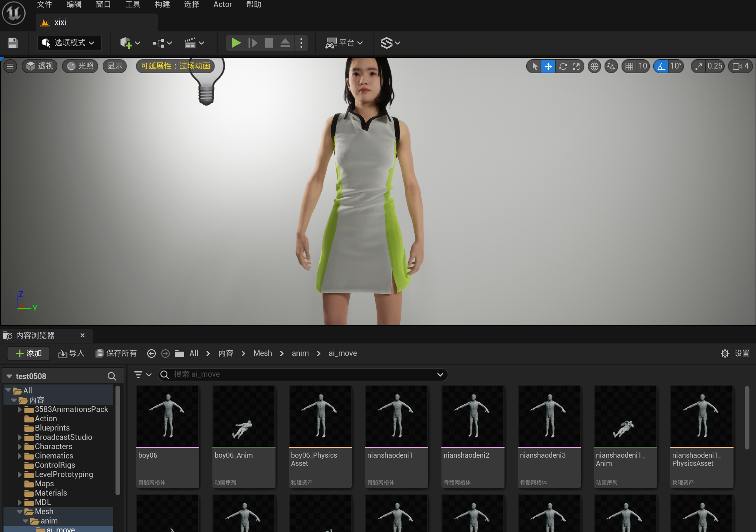Click the anim breadcrumb path item
The image size is (756, 532).
300,353
